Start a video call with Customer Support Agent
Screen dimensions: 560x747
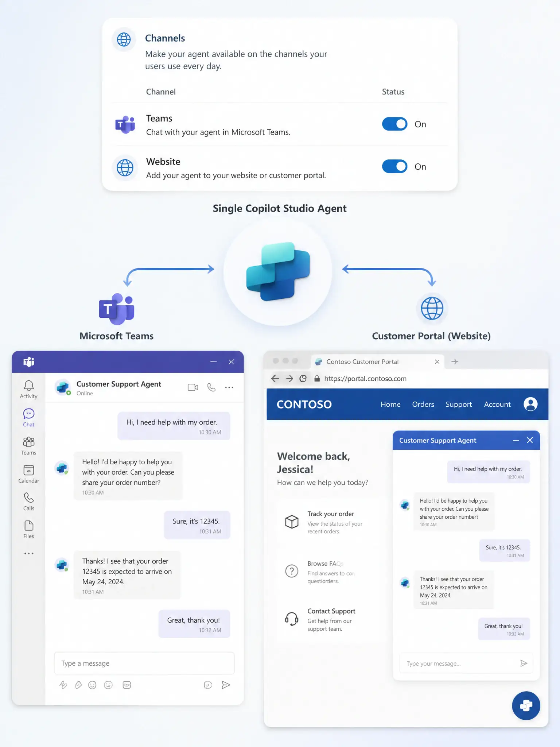point(193,387)
